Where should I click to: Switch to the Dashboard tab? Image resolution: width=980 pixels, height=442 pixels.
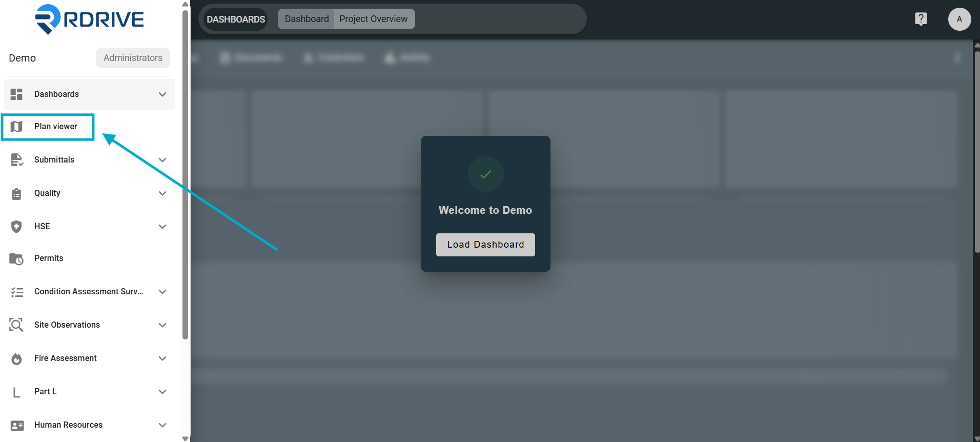coord(307,19)
